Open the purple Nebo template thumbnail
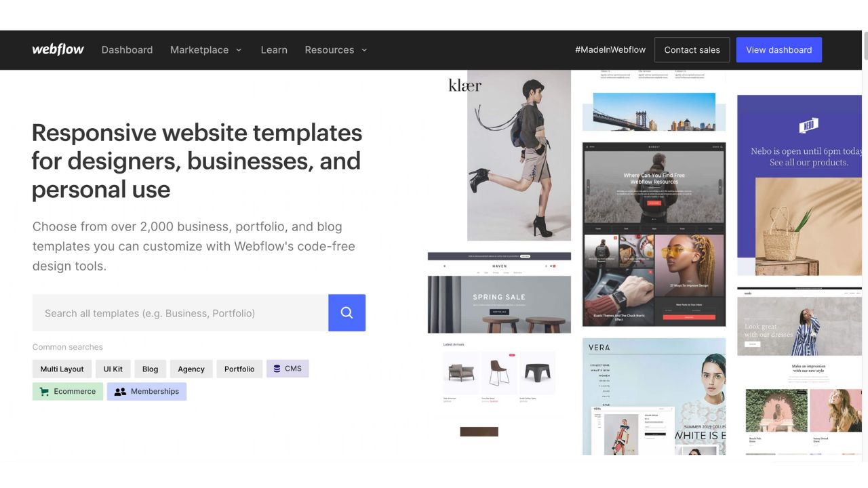Screen dimensions: 868x488 click(799, 183)
